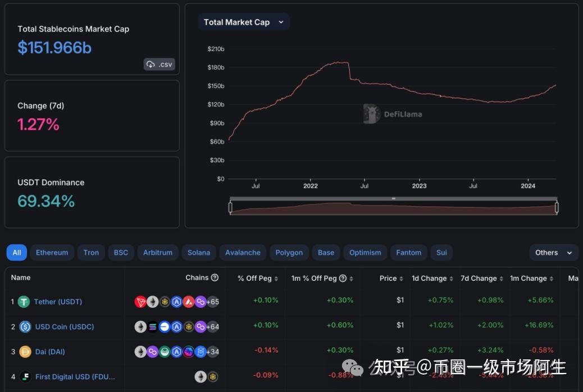Click the Ethereum chain icon in Dai row
This screenshot has width=583, height=392.
(x=140, y=352)
